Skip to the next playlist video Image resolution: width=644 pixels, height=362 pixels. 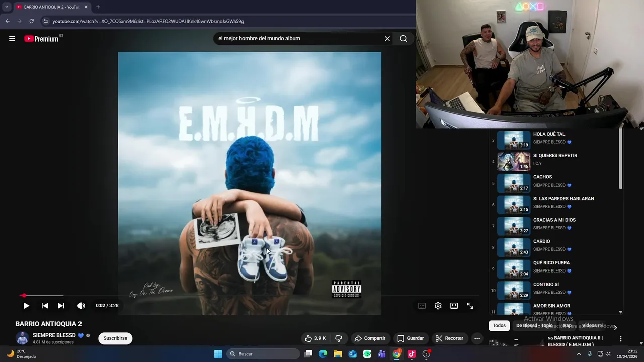[x=61, y=306]
